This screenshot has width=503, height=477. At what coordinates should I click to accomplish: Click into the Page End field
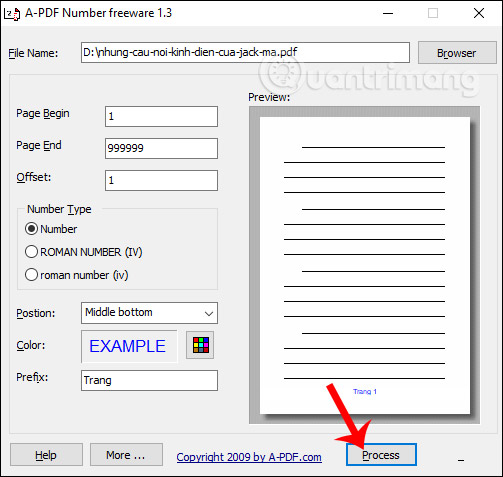click(161, 148)
